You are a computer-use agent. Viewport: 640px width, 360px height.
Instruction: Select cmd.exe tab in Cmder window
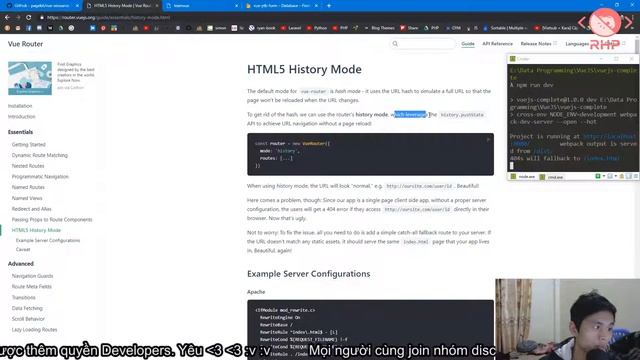click(552, 177)
